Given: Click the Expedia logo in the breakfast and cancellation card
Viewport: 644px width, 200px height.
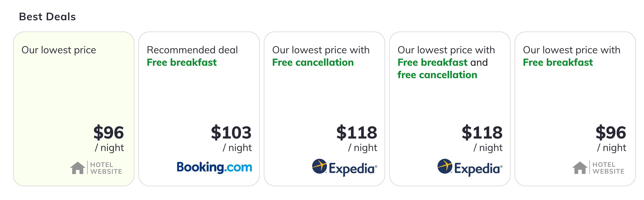Looking at the screenshot, I should 470,167.
